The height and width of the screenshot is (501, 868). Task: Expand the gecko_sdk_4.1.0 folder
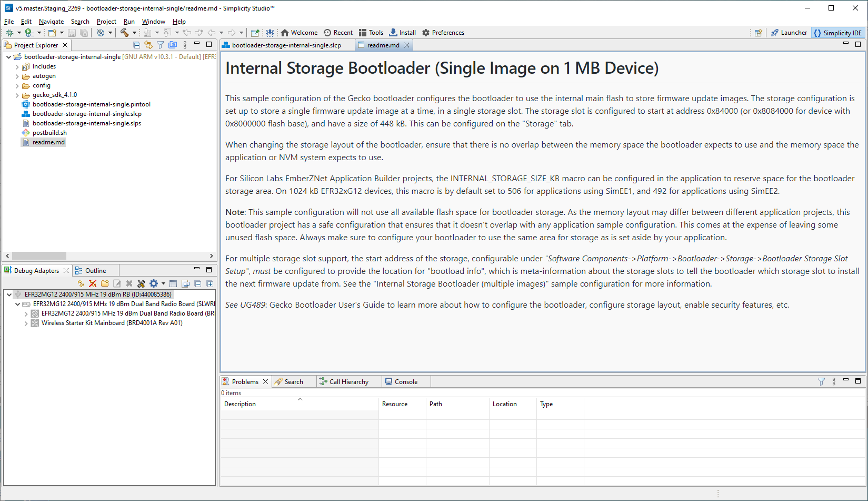tap(17, 95)
